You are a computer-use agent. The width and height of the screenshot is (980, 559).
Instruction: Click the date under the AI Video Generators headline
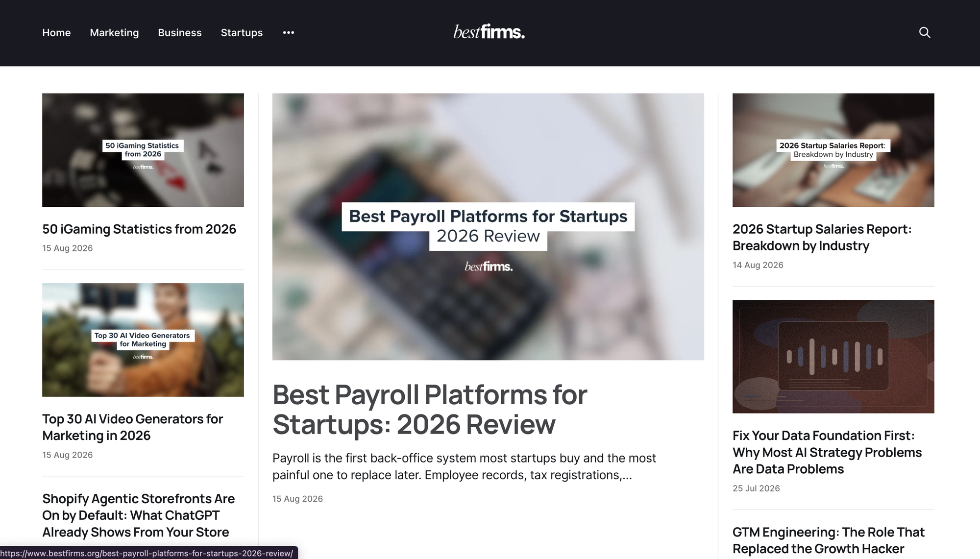(x=67, y=455)
